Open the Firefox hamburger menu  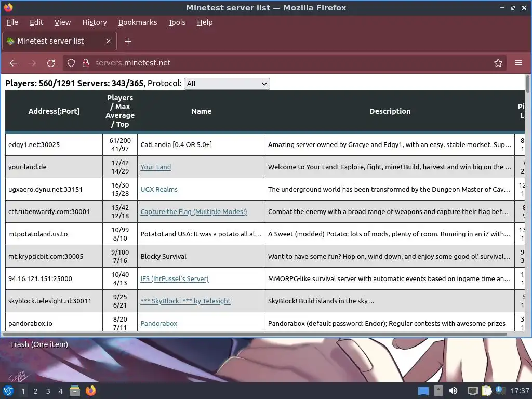(518, 63)
